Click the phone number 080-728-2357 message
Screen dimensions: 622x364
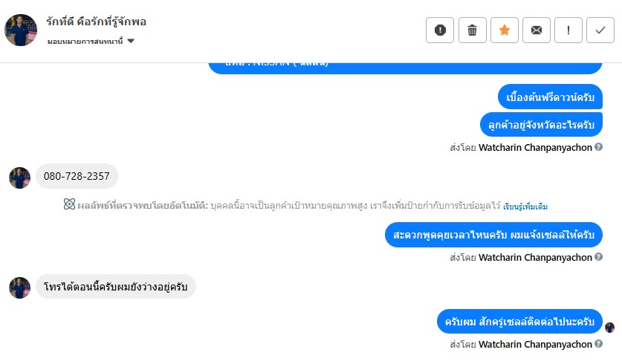click(77, 176)
